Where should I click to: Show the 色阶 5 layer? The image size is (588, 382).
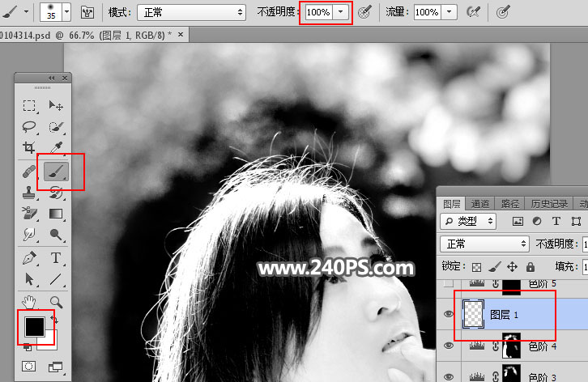coord(449,283)
